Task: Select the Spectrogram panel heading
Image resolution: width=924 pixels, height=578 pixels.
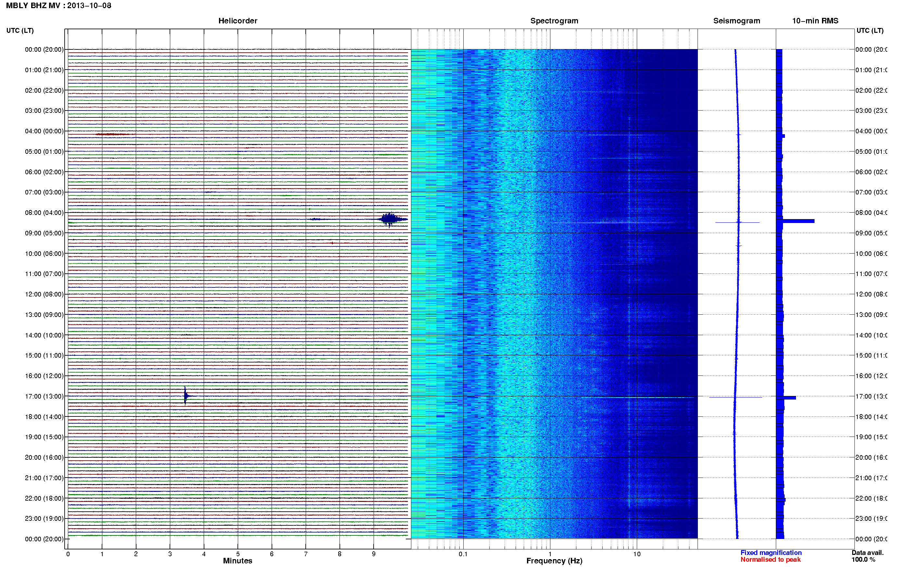Action: point(554,21)
